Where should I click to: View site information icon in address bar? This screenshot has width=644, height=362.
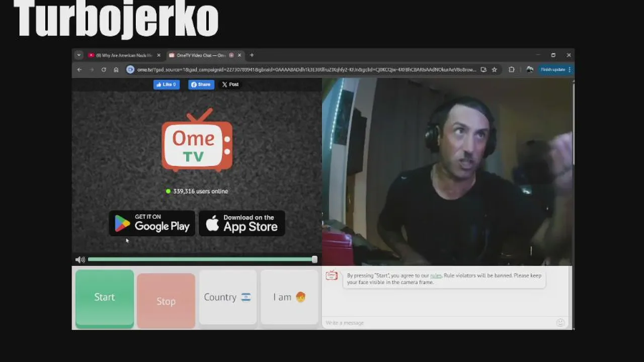(130, 70)
